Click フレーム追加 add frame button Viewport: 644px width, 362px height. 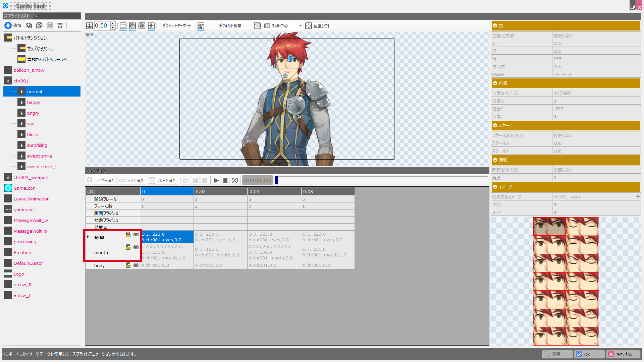[x=163, y=180]
